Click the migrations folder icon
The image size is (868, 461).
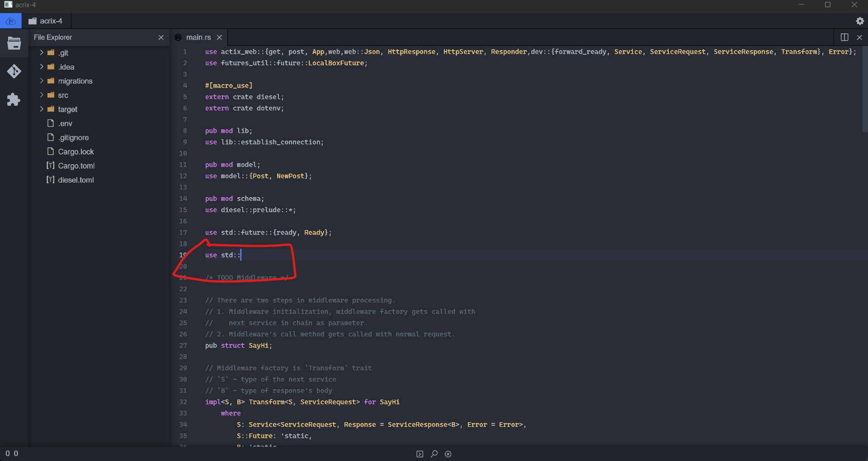coord(51,81)
